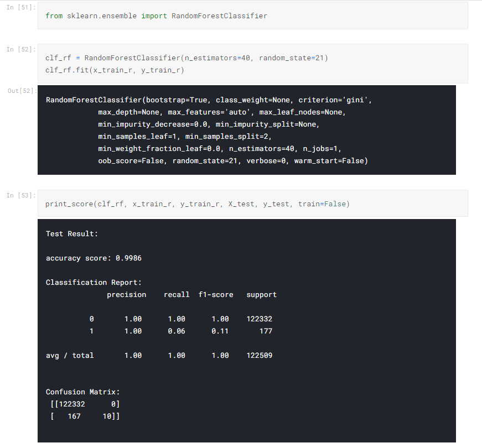The height and width of the screenshot is (448, 482).
Task: Click confusion matrix value 10
Action: point(107,416)
